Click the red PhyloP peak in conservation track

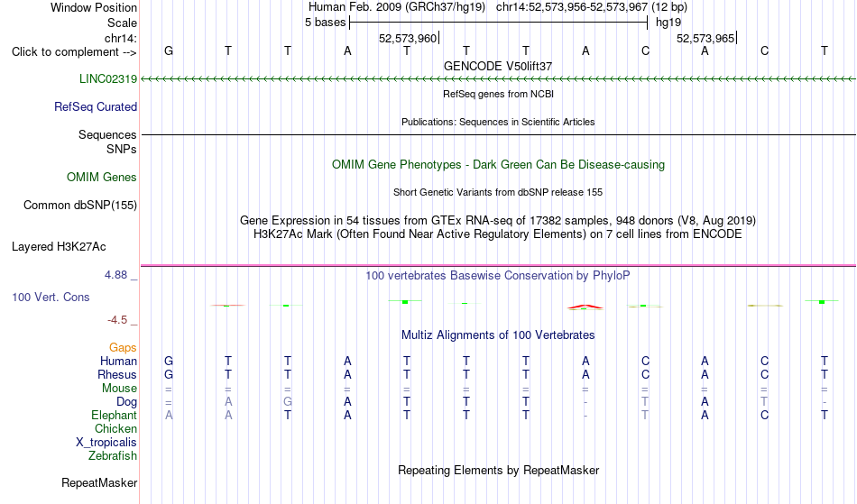coord(585,307)
